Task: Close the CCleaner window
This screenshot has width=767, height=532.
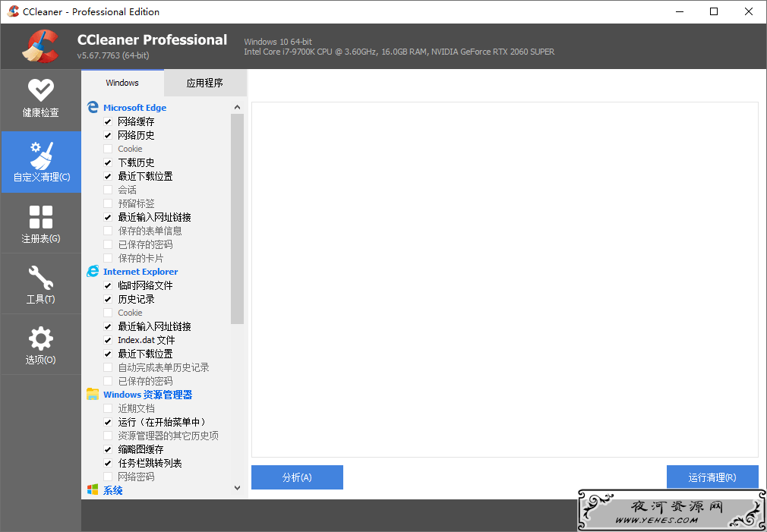Action: coord(749,11)
